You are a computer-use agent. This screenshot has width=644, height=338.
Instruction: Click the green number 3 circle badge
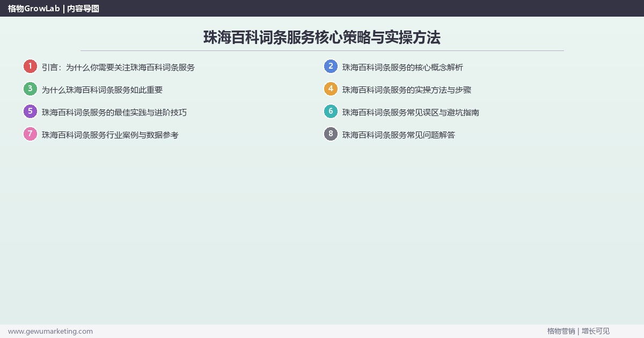click(30, 89)
